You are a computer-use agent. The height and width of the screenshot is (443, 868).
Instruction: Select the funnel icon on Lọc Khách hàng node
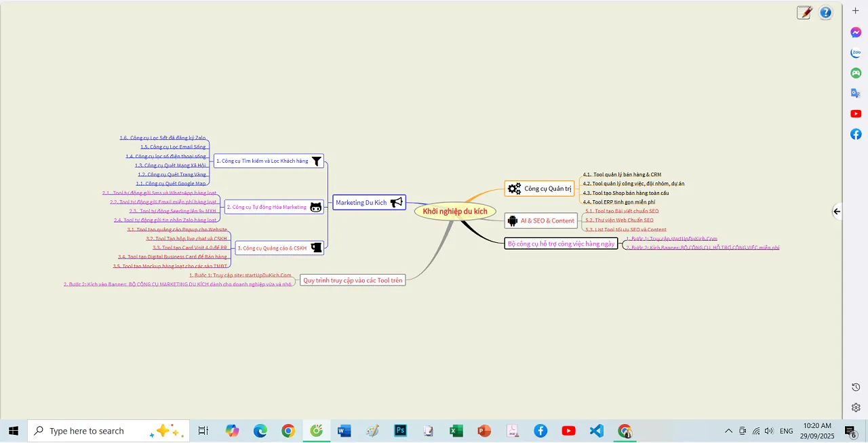[316, 161]
